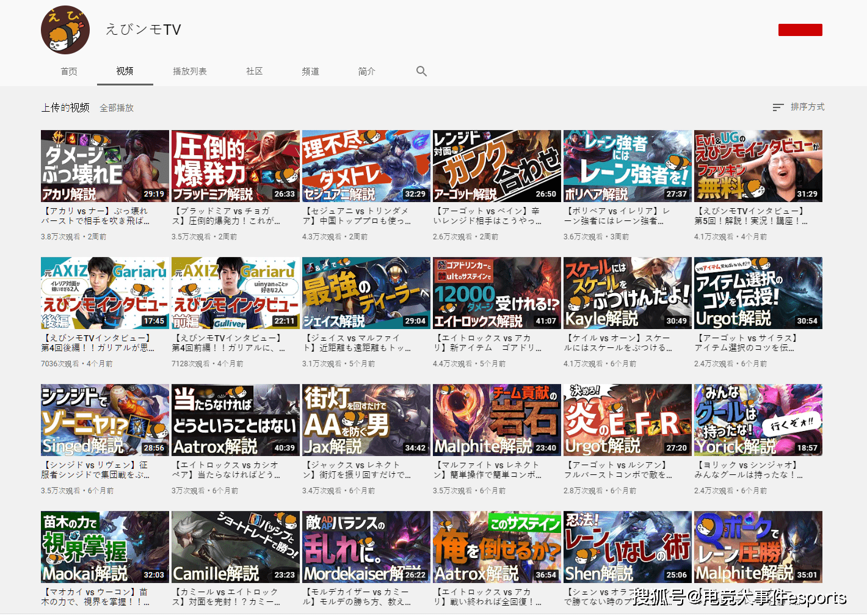Open the Maokai解説 video thumbnail
Viewport: 867px width, 616px height.
105,547
